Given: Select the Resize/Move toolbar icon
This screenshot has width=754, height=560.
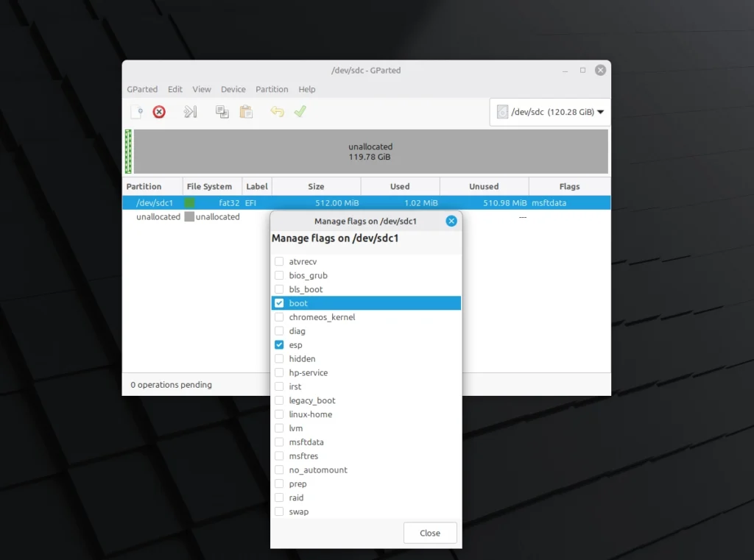Looking at the screenshot, I should [x=190, y=111].
